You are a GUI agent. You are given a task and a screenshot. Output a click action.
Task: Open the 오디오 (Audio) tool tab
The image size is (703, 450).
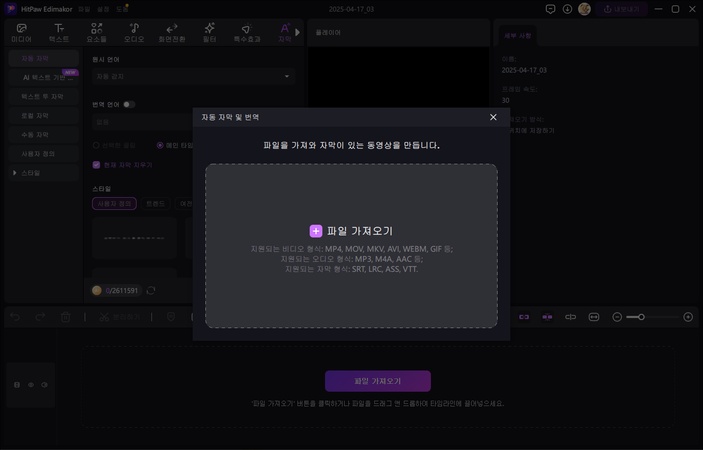point(134,33)
